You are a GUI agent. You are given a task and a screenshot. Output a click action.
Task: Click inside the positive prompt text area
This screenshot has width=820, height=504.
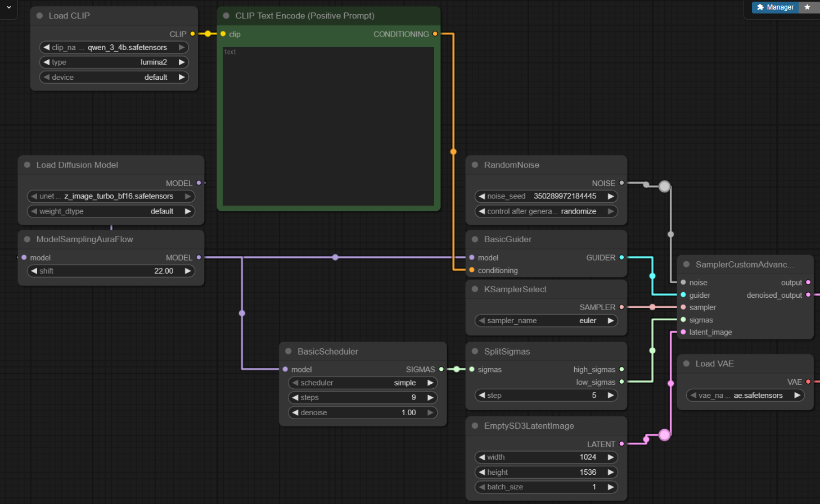point(328,126)
